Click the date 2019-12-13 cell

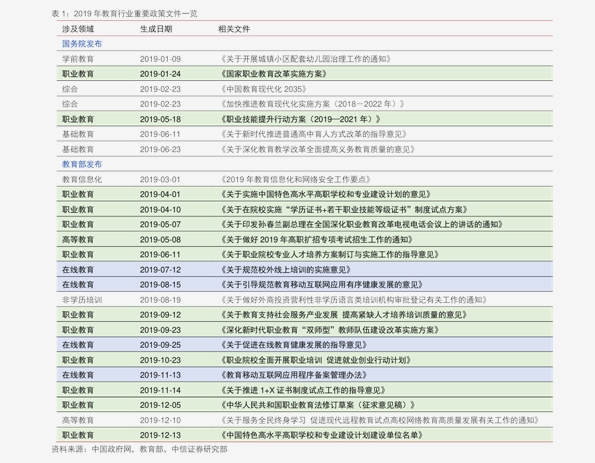click(160, 435)
